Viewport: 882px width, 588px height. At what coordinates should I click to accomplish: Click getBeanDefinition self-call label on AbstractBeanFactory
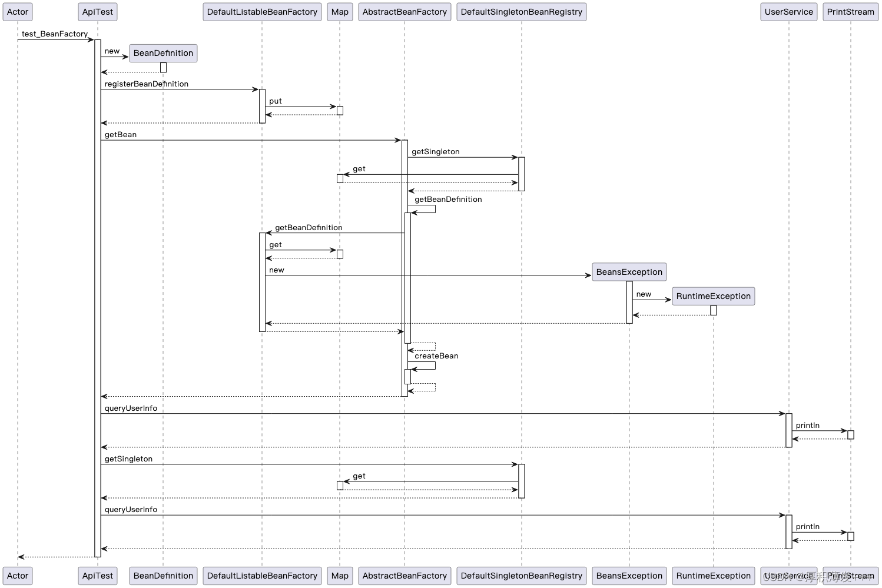[448, 200]
